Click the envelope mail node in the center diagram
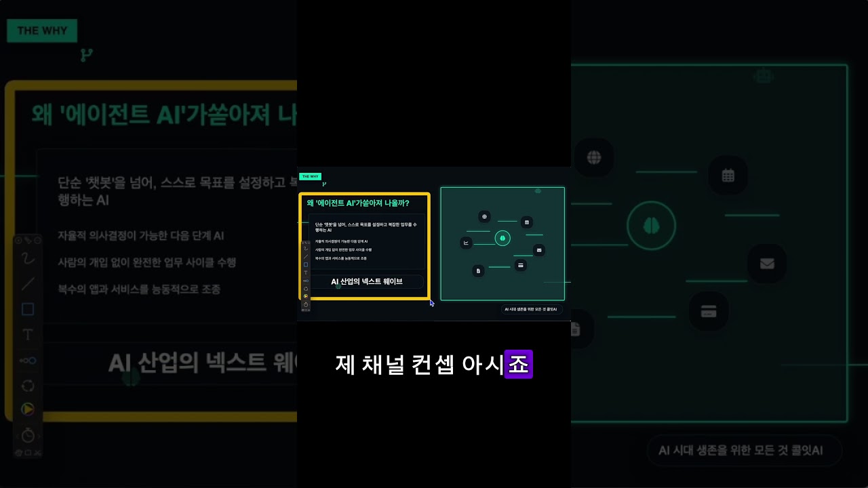The image size is (868, 488). click(539, 250)
